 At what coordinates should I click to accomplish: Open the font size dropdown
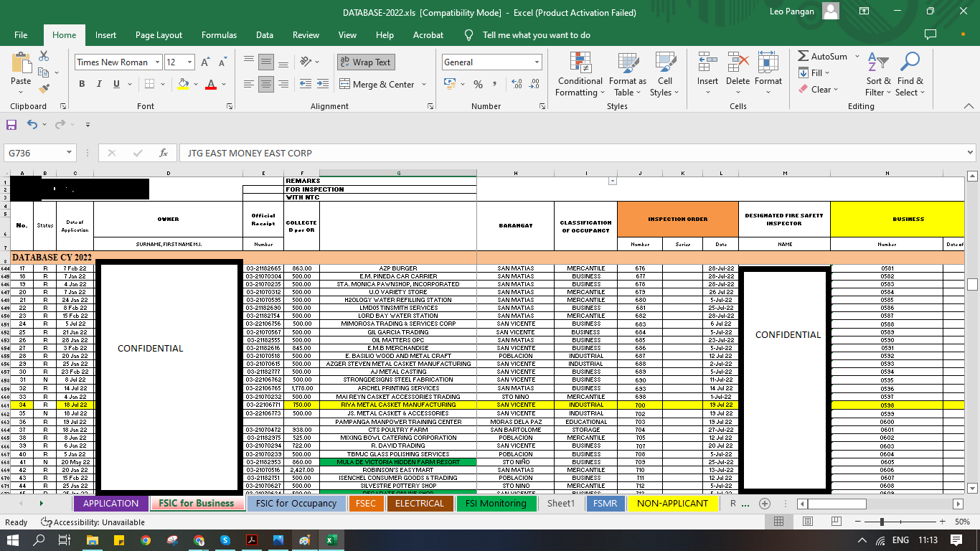(x=189, y=62)
